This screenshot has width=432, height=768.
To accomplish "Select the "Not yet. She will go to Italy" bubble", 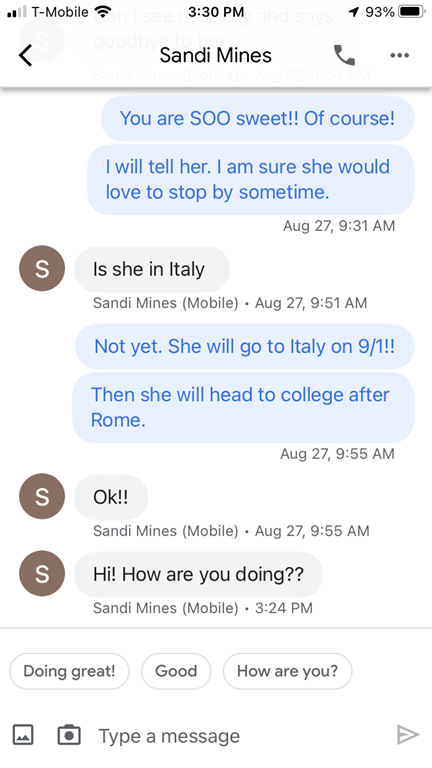I will coord(244,346).
